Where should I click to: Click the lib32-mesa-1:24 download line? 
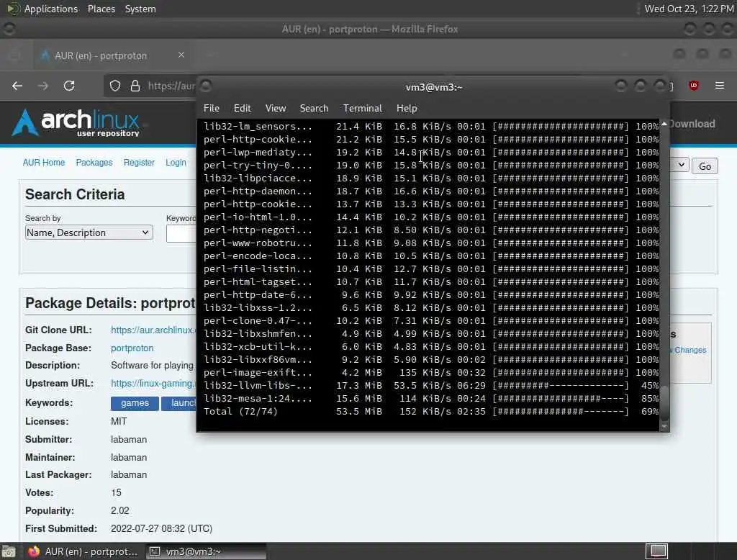[x=430, y=398]
